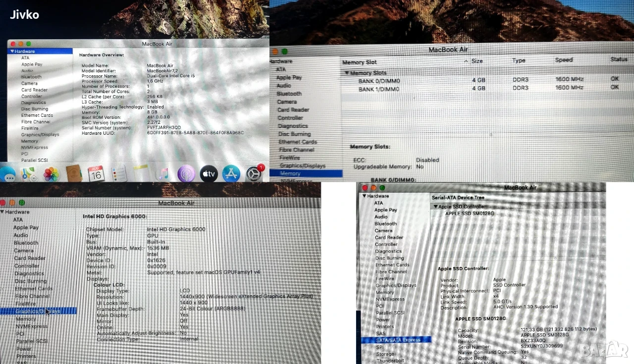Sort the memory table by the Size column

click(477, 61)
